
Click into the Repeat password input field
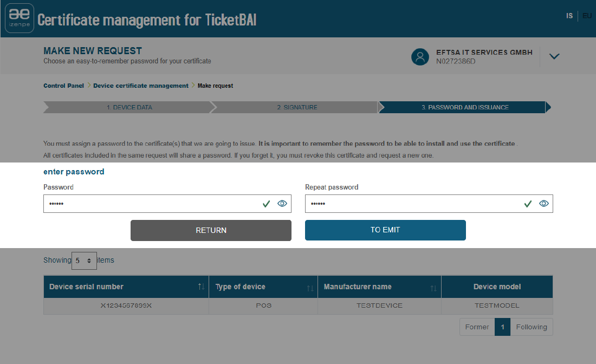point(412,204)
